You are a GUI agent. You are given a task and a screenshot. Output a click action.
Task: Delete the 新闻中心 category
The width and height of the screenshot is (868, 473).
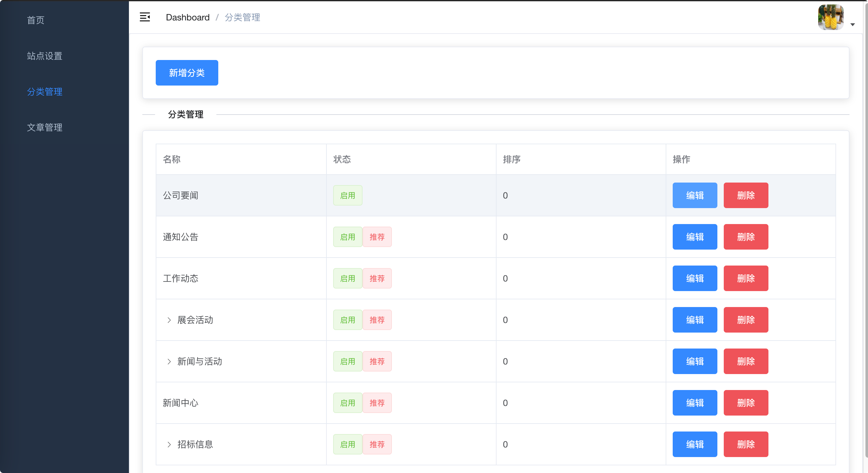[745, 403]
